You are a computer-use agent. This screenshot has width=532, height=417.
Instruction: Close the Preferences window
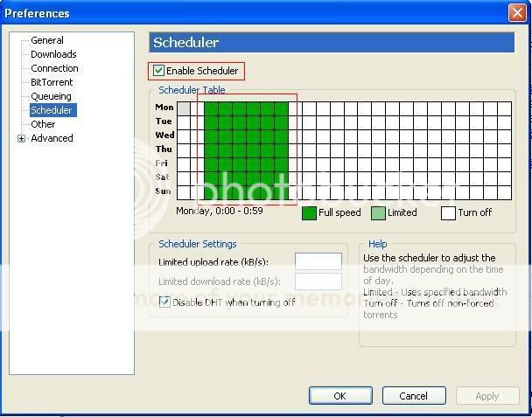[x=517, y=13]
